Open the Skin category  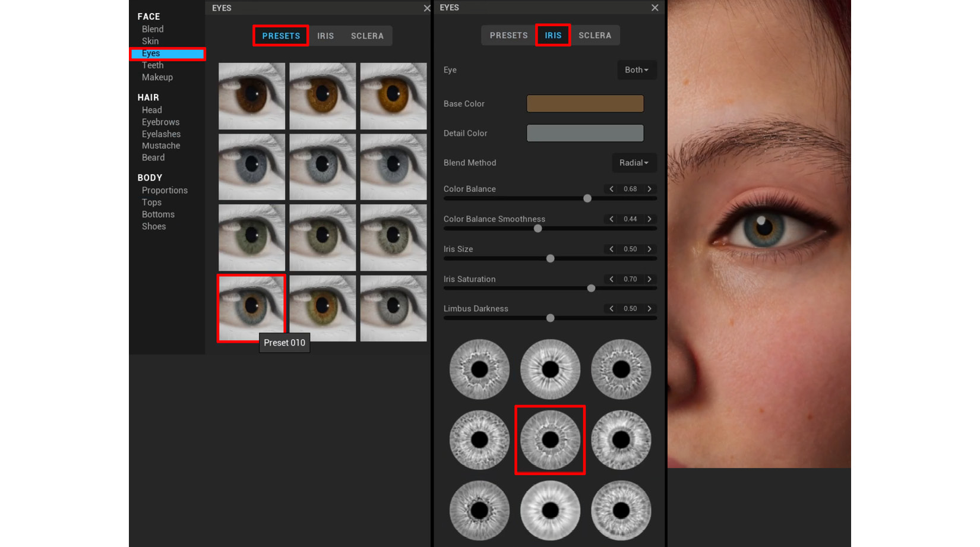[150, 41]
